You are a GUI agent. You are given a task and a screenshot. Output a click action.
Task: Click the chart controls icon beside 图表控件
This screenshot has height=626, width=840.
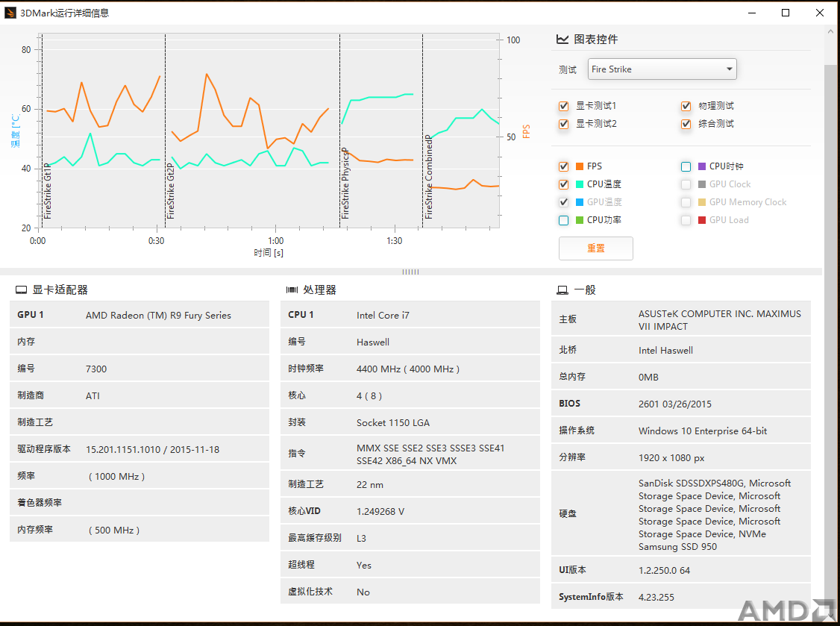pyautogui.click(x=562, y=39)
